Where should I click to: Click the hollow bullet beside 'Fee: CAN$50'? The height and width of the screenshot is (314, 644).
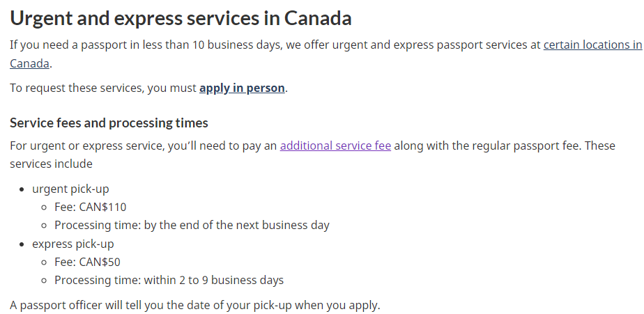(45, 262)
